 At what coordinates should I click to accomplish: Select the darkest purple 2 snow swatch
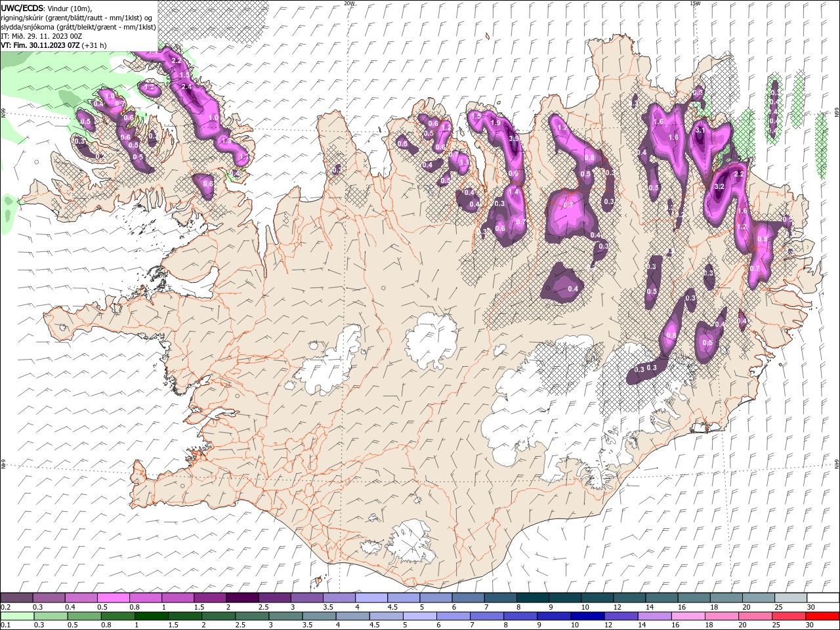(x=241, y=598)
